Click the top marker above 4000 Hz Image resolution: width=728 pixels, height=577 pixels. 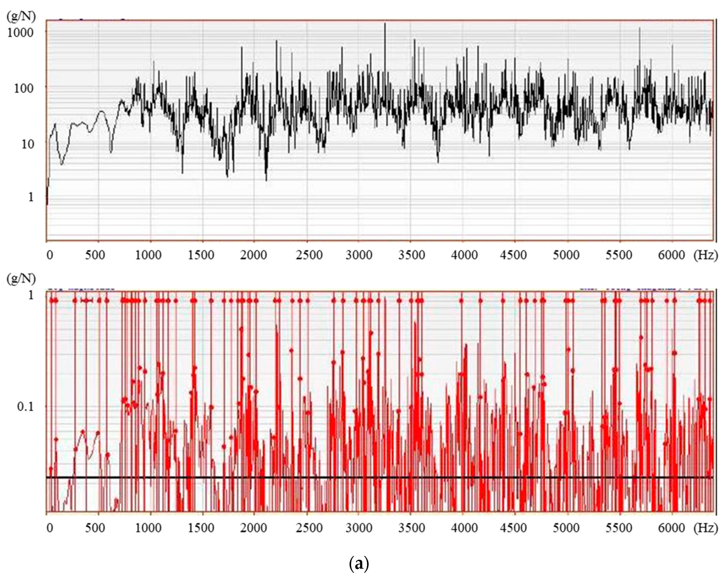coord(461,300)
